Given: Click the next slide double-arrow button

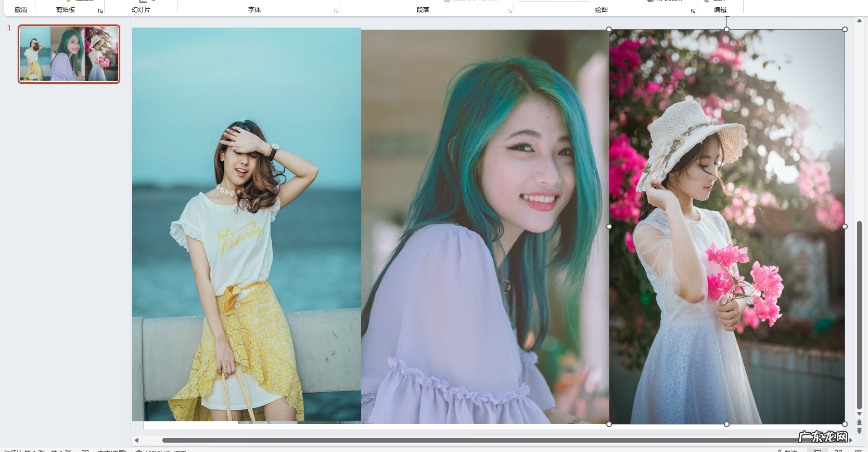Looking at the screenshot, I should point(859,431).
